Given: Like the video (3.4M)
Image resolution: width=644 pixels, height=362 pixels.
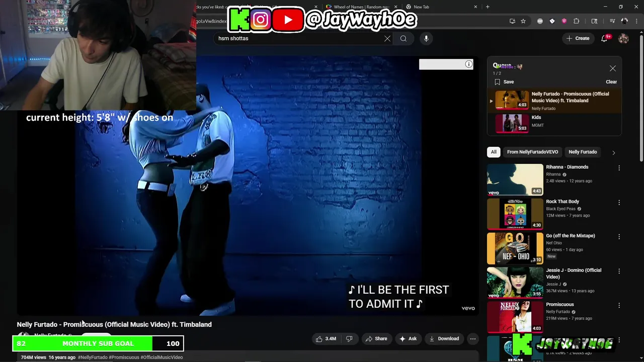Looking at the screenshot, I should pos(326,339).
